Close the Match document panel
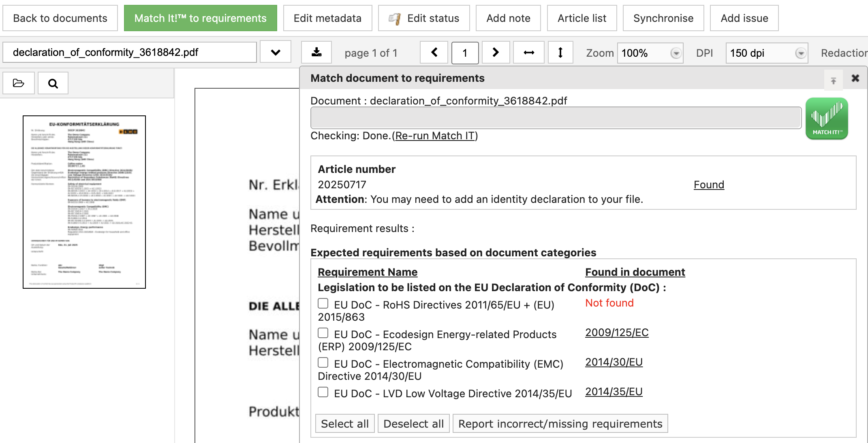This screenshot has height=443, width=868. [855, 78]
